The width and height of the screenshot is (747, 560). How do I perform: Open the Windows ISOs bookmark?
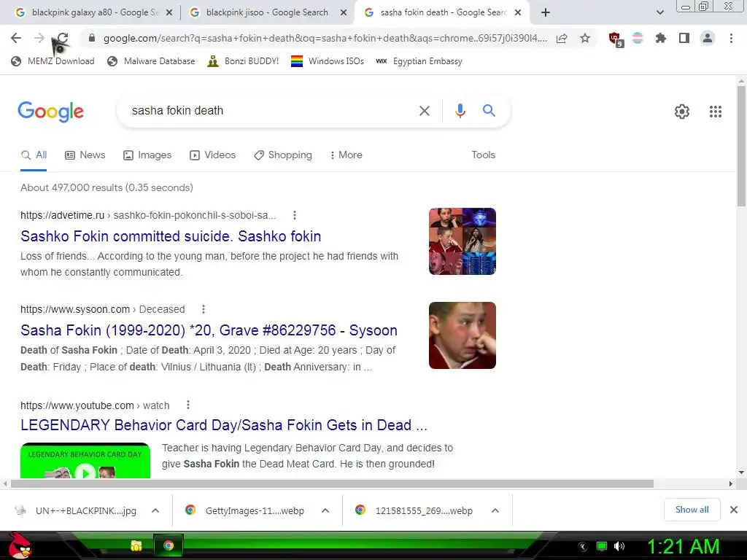pos(328,61)
